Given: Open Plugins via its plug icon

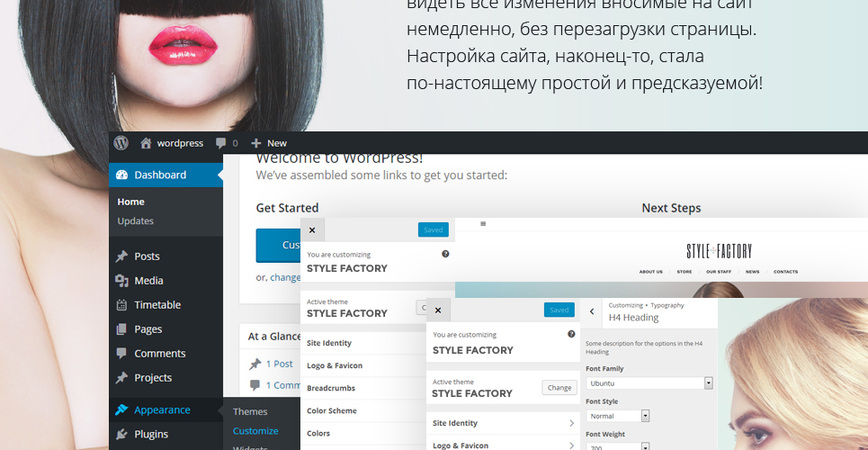Looking at the screenshot, I should (x=121, y=434).
